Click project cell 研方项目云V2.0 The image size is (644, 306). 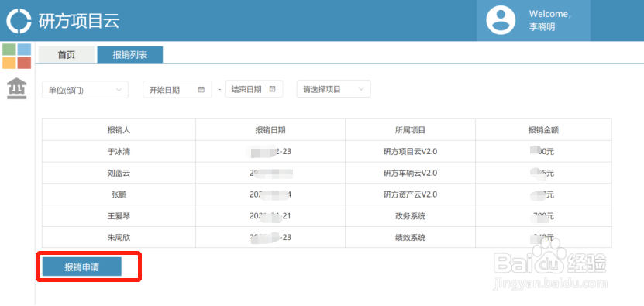(x=410, y=152)
